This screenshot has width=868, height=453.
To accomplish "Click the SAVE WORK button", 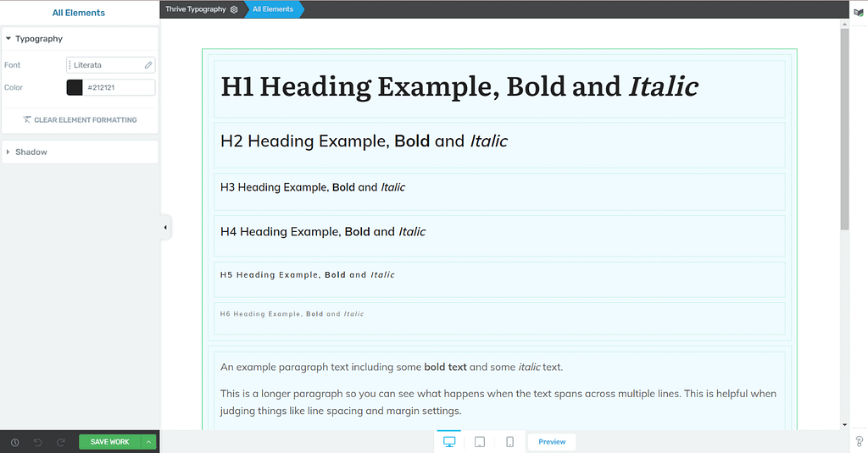I will point(109,442).
